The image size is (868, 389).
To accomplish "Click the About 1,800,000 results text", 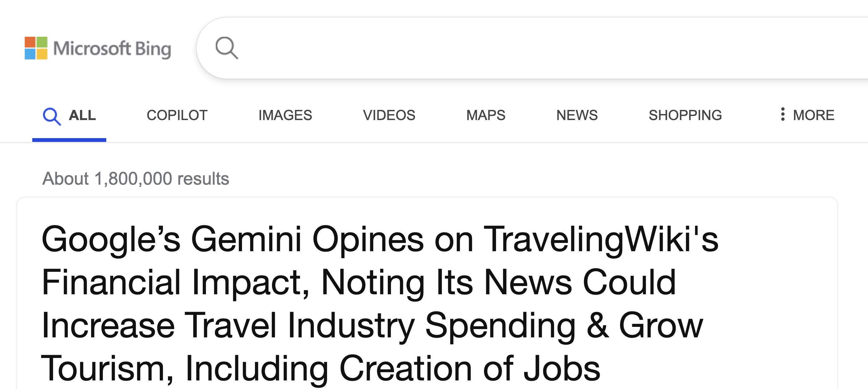I will (x=135, y=178).
